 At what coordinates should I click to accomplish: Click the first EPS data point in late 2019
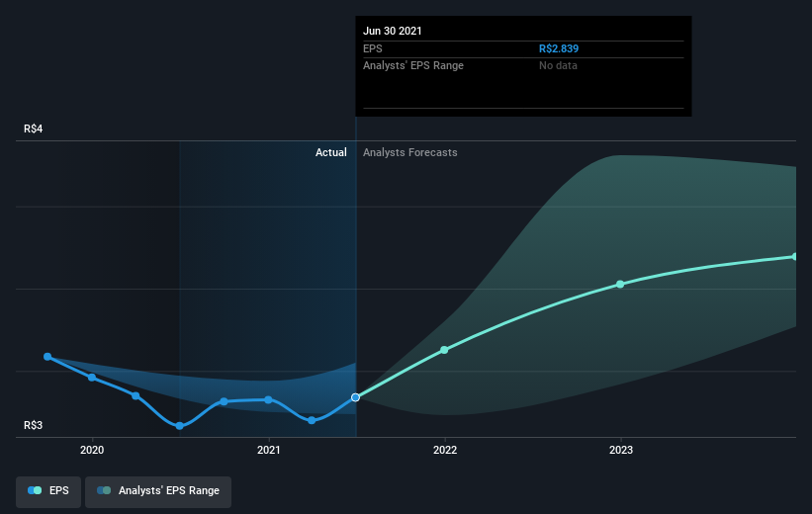47,357
